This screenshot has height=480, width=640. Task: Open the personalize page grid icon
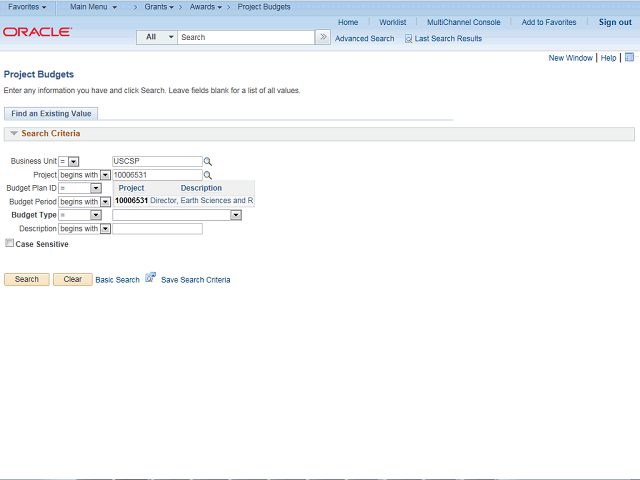pos(629,57)
